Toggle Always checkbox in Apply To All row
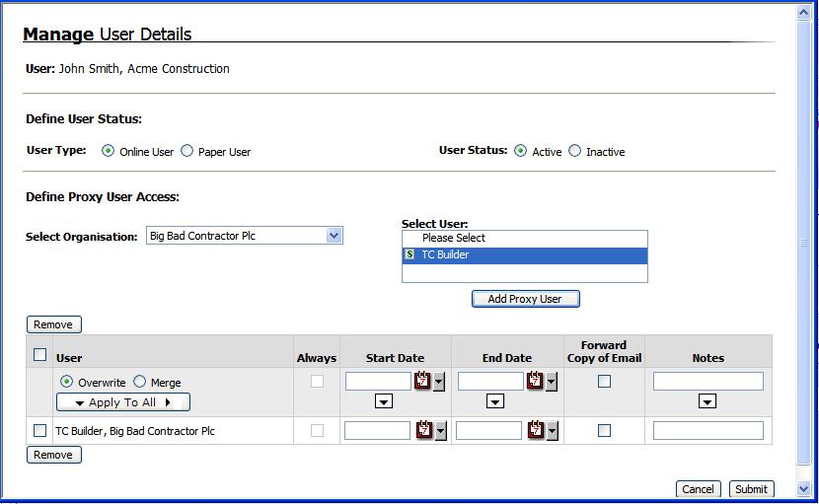This screenshot has height=504, width=819. tap(317, 382)
